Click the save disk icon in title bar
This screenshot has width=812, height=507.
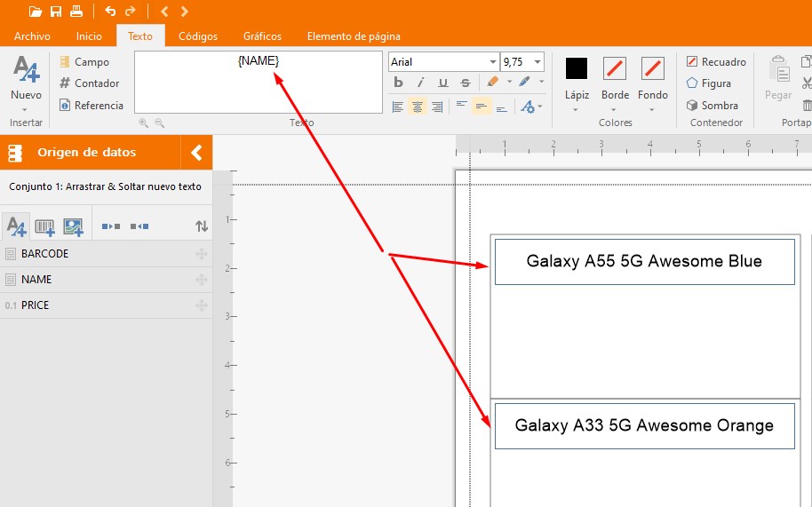[x=56, y=12]
